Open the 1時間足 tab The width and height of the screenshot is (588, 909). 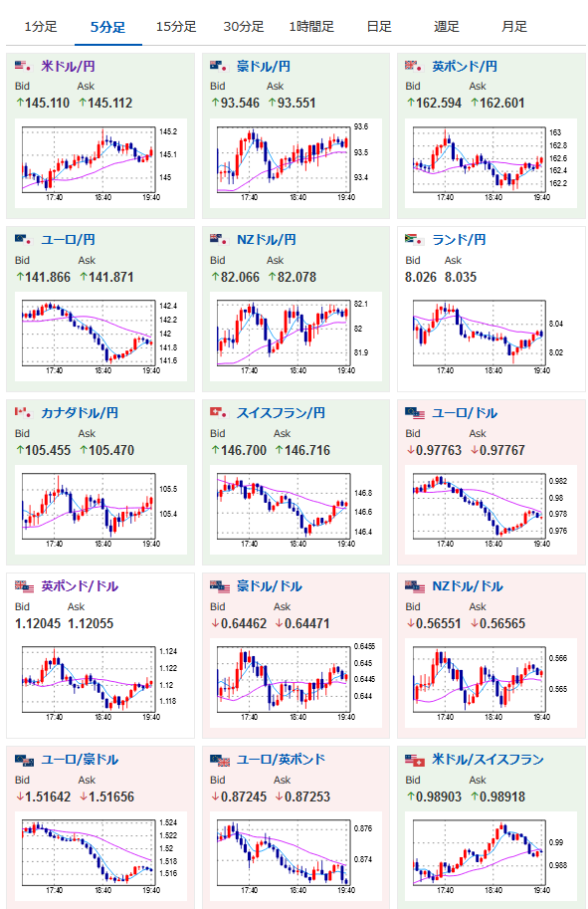coord(311,27)
